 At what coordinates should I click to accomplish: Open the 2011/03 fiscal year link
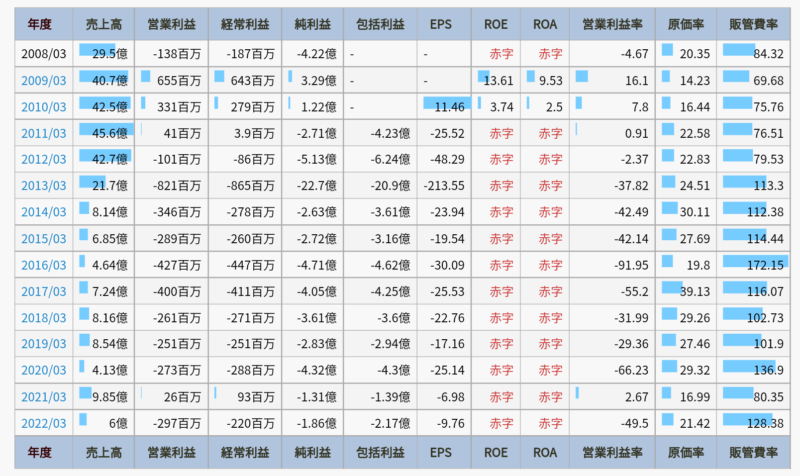point(44,134)
